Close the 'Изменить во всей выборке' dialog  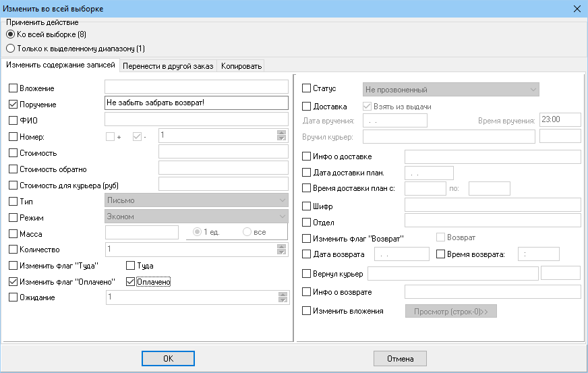pos(577,9)
